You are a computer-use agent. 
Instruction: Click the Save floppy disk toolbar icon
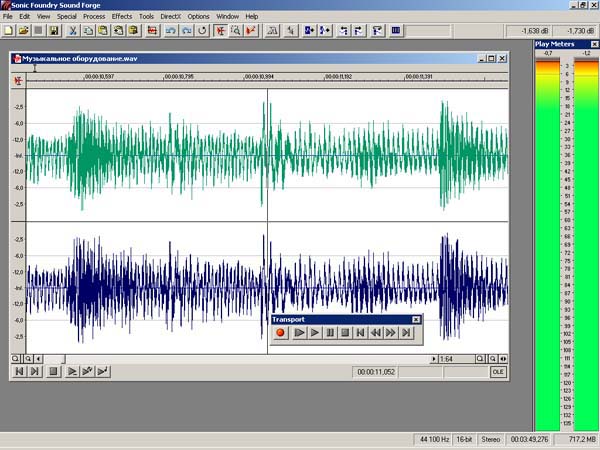click(x=54, y=31)
